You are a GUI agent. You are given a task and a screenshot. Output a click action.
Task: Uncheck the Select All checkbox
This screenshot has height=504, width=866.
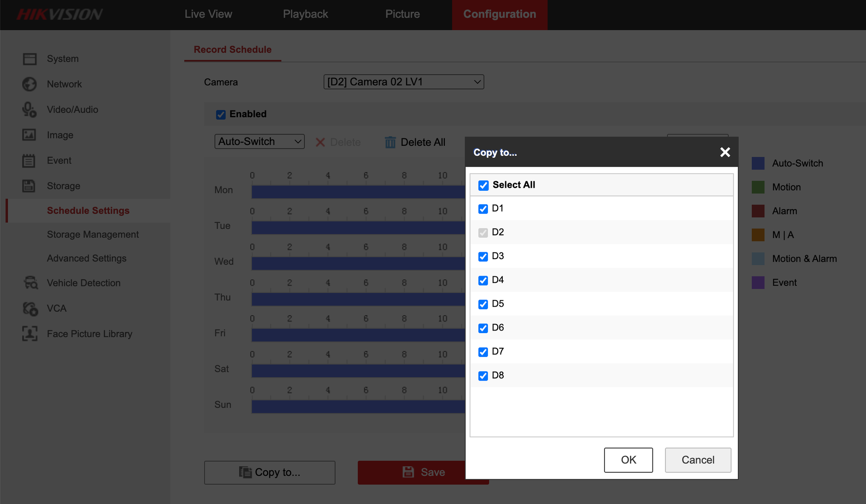pyautogui.click(x=483, y=185)
